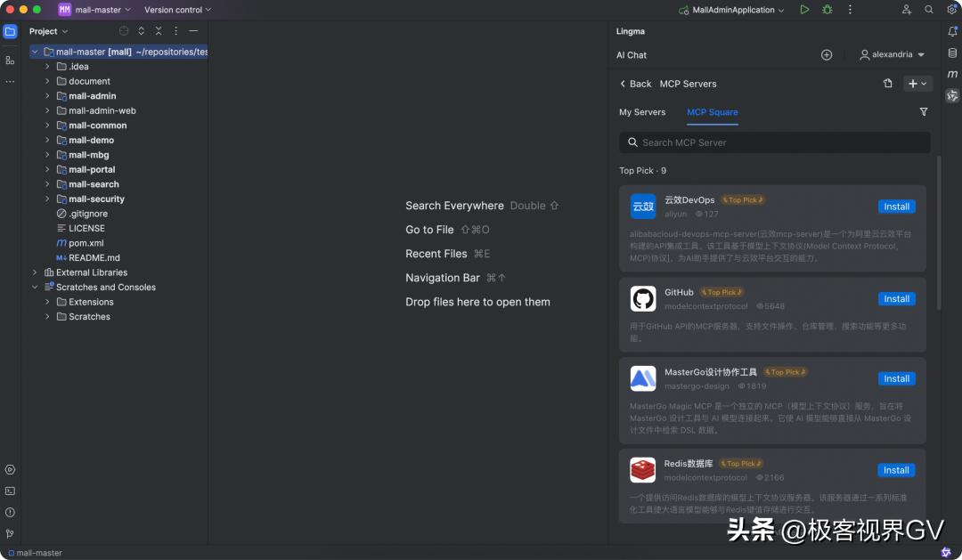Open the Version control menu
Viewport: 962px width, 560px height.
pyautogui.click(x=177, y=10)
